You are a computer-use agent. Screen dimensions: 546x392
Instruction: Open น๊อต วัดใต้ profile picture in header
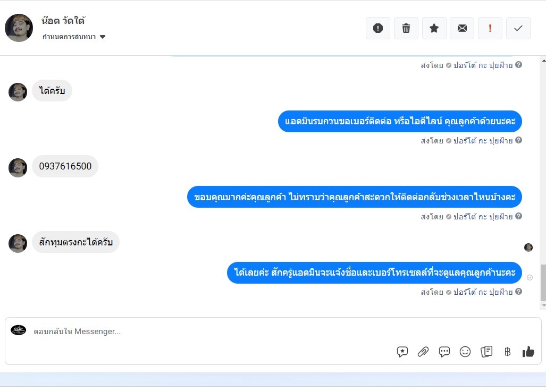pyautogui.click(x=19, y=28)
